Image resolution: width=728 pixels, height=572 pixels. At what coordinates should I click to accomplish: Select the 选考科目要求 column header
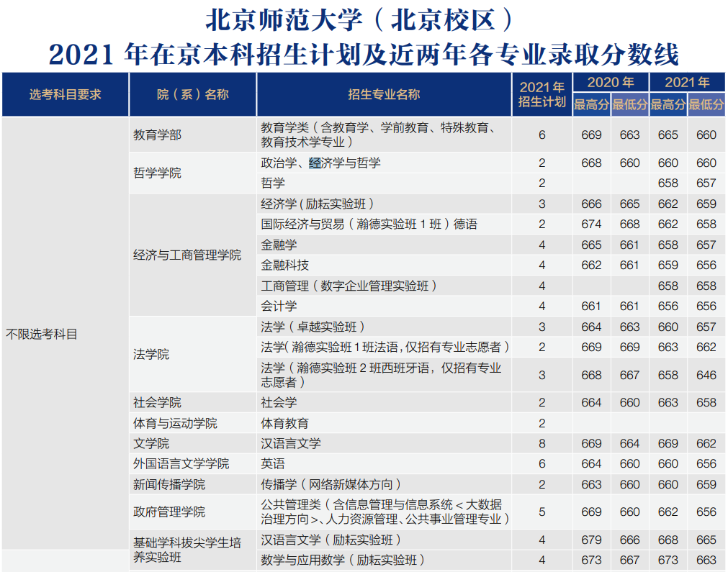pyautogui.click(x=65, y=94)
